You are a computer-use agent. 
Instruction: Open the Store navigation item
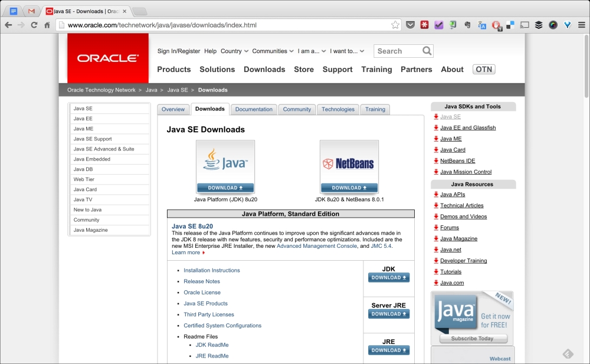click(304, 69)
